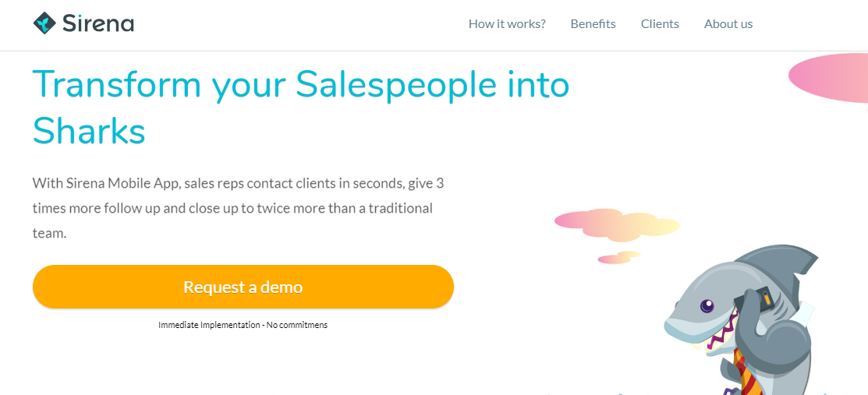Click the Sirena wordmark text

[97, 23]
